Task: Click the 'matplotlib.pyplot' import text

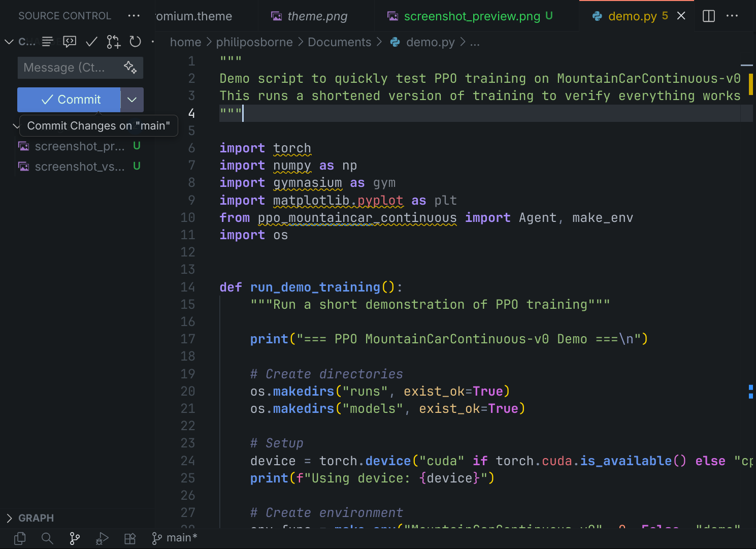Action: (338, 200)
